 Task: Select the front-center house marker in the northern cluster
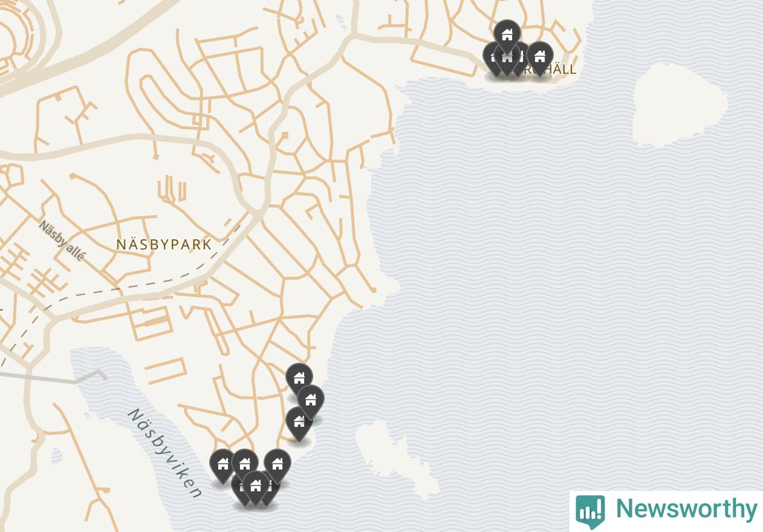[507, 59]
